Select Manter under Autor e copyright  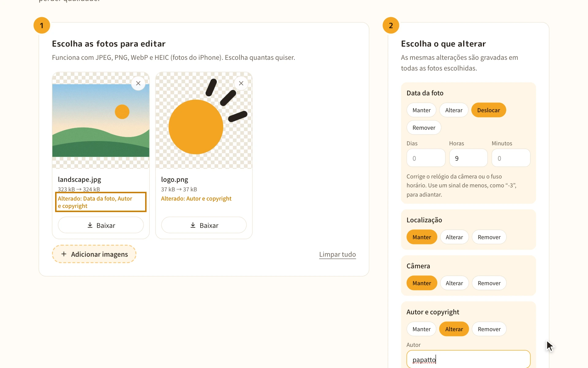(421, 329)
